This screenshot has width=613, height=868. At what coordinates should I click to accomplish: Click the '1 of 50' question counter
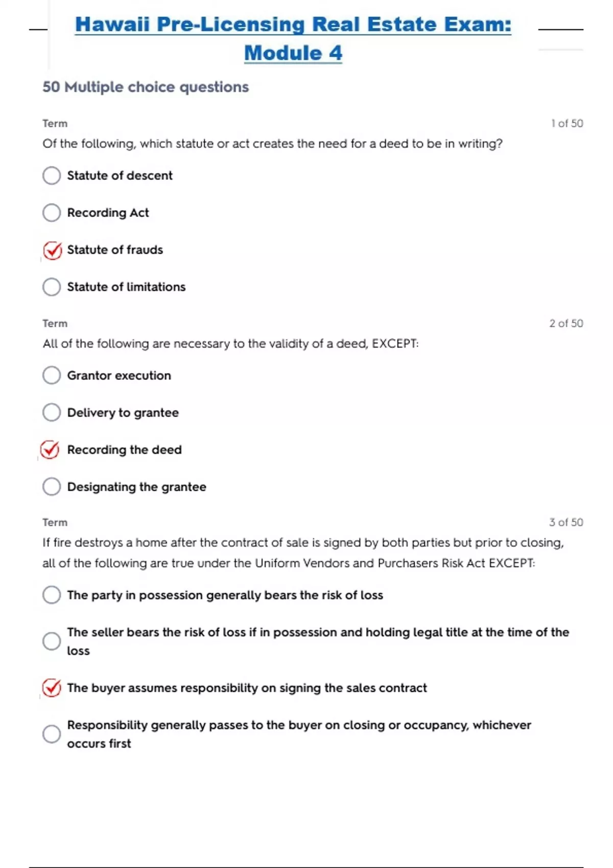point(567,123)
